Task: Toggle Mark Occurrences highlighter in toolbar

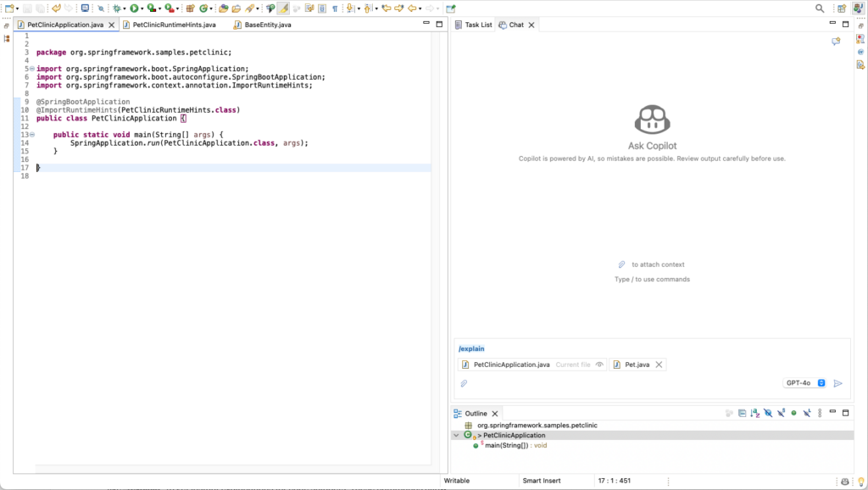Action: 285,8
